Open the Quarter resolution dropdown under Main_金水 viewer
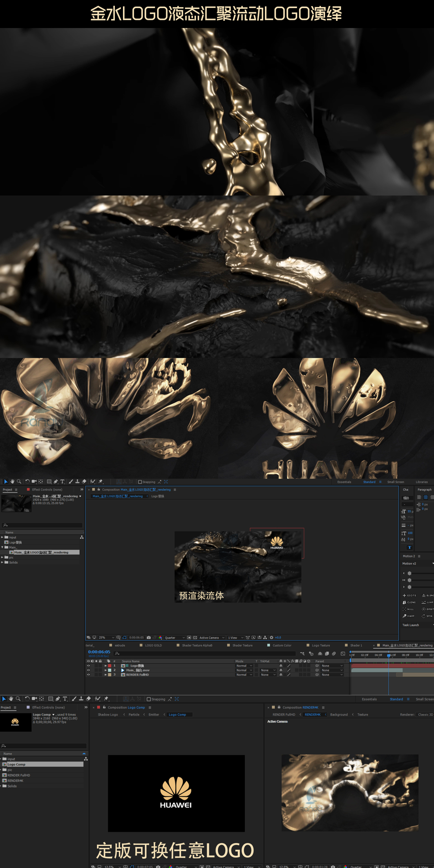This screenshot has height=868, width=434. 175,637
